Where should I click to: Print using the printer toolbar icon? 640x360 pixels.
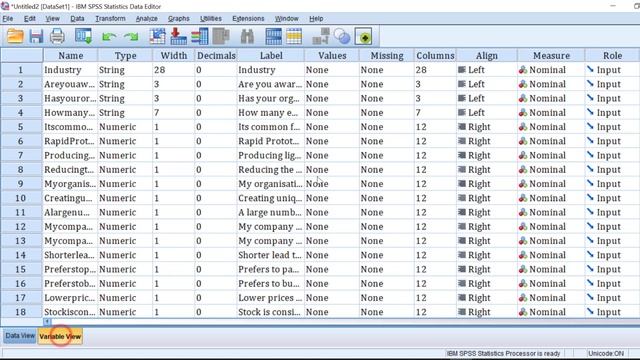57,36
